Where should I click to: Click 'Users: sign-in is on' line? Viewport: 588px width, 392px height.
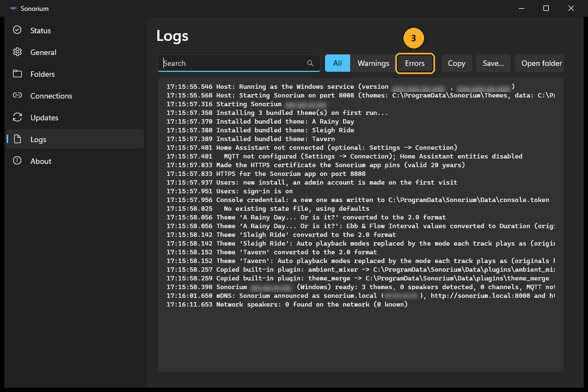click(230, 191)
